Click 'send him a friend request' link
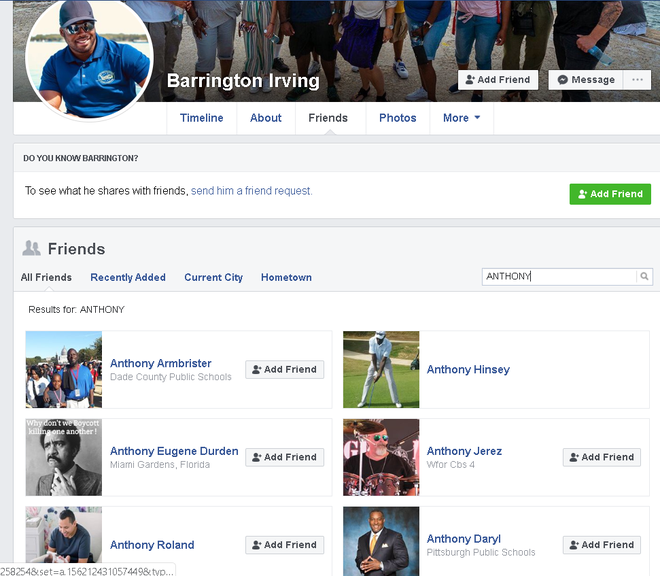 coord(251,191)
